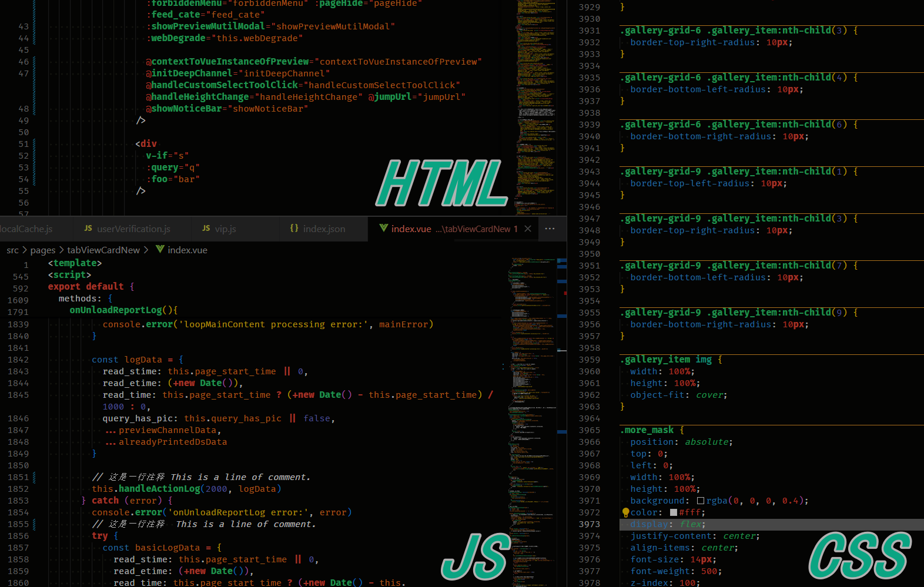
Task: Click the lightbulb code action icon
Action: 625,512
